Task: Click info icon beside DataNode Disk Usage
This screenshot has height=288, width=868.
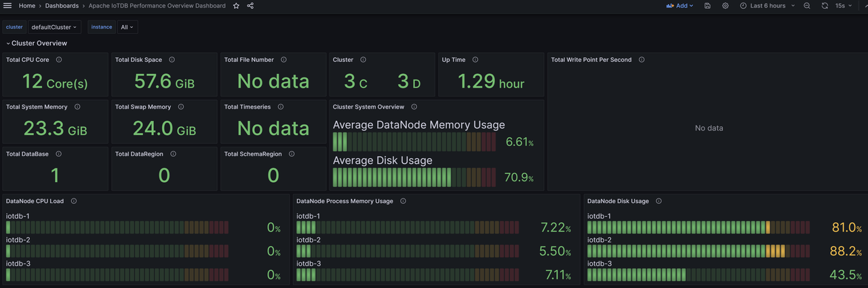Action: pos(658,201)
